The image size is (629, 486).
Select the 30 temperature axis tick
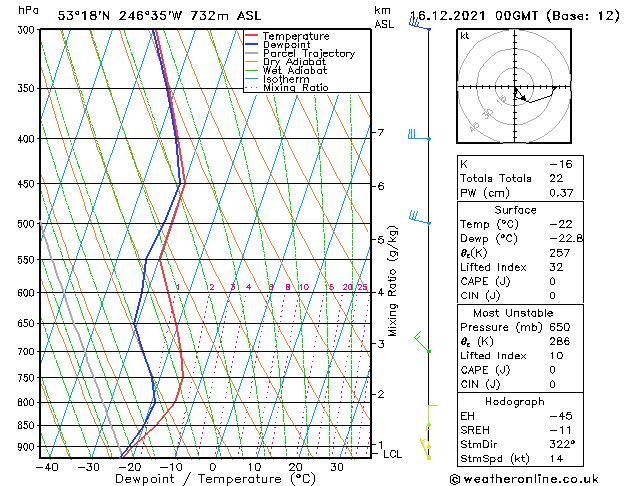[x=337, y=467]
